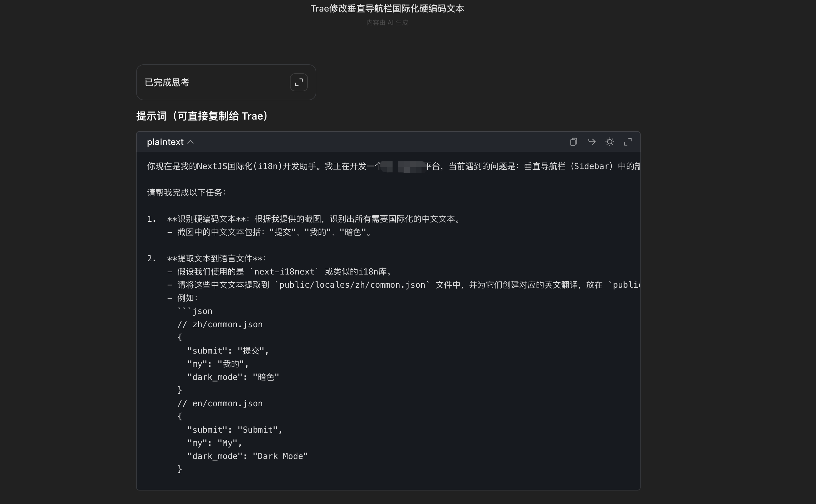Toggle code block light theme sun icon
Image resolution: width=816 pixels, height=504 pixels.
[x=609, y=142]
